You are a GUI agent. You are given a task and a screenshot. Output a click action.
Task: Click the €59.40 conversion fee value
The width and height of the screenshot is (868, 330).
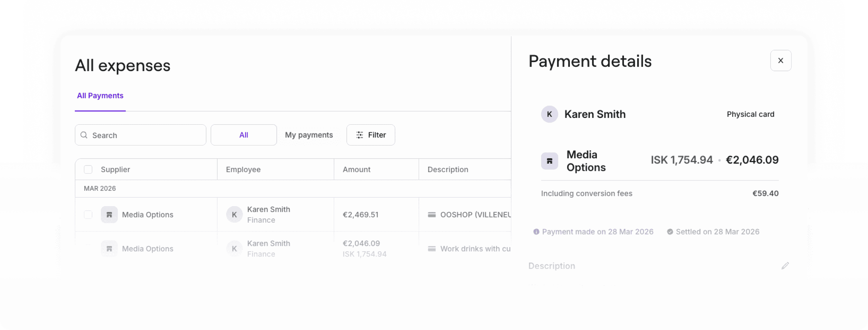click(x=766, y=193)
